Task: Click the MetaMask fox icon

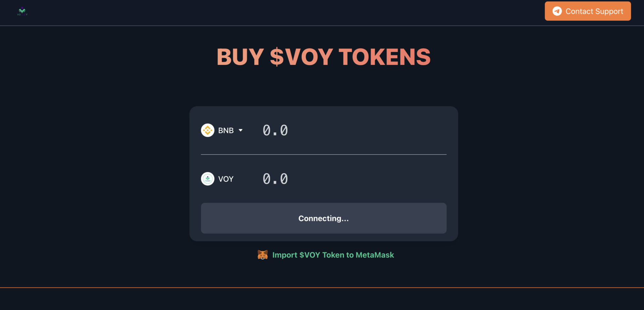Action: (263, 255)
